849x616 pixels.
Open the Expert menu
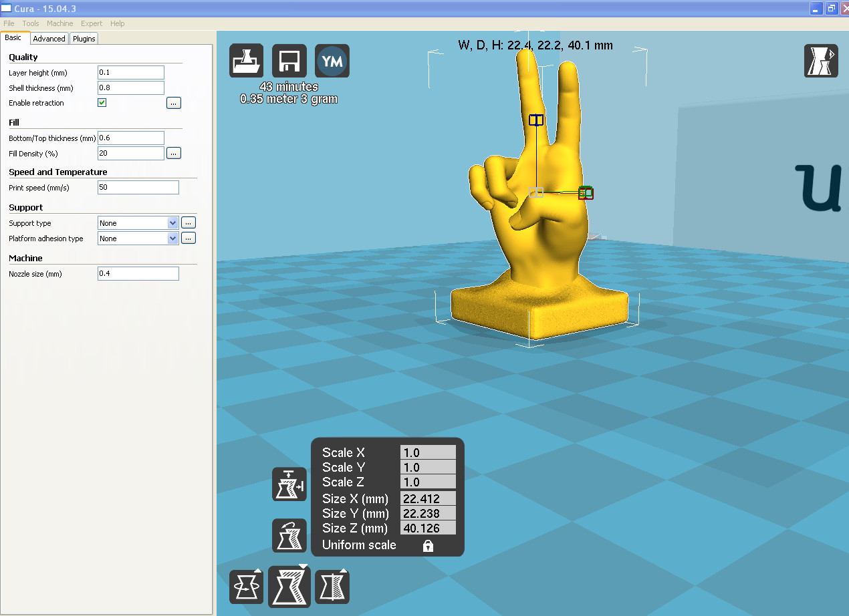[x=92, y=23]
